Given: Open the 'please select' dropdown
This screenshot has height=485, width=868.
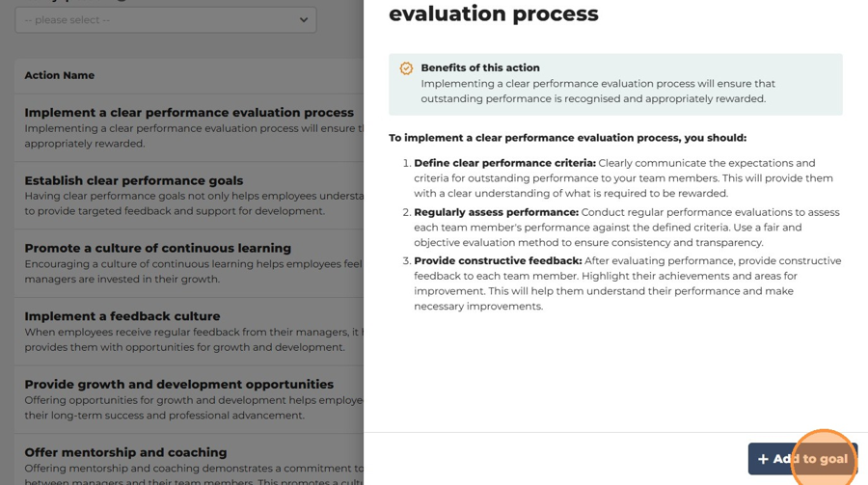Looking at the screenshot, I should pyautogui.click(x=166, y=20).
